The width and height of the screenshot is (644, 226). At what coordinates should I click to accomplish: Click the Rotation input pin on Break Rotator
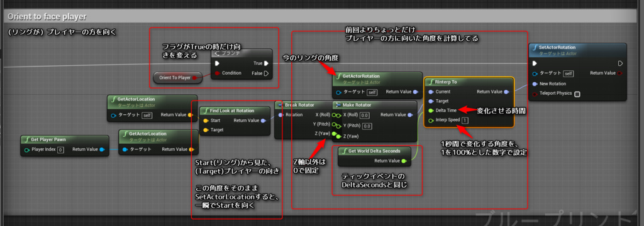(280, 115)
